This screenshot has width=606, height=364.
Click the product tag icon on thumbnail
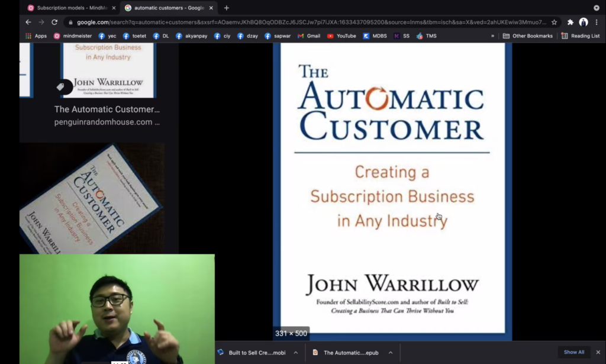tap(61, 87)
